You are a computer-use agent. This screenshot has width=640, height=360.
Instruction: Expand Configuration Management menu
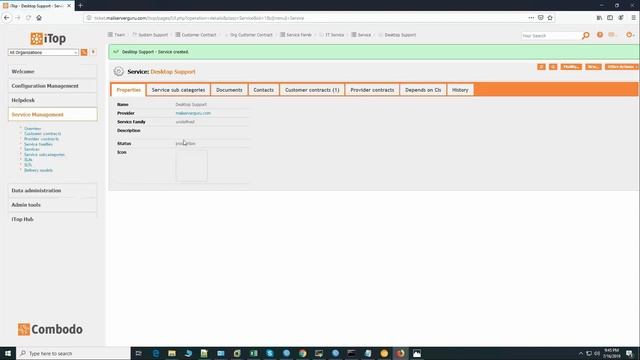click(52, 86)
